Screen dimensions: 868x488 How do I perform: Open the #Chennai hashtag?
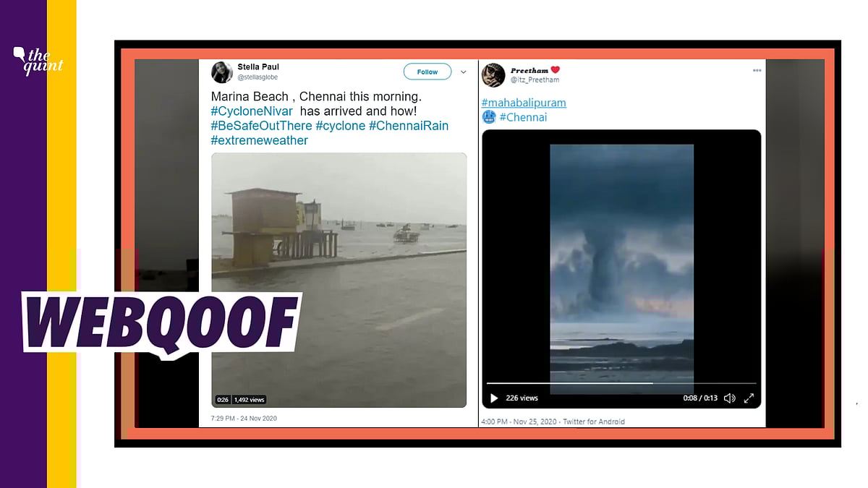click(x=523, y=117)
